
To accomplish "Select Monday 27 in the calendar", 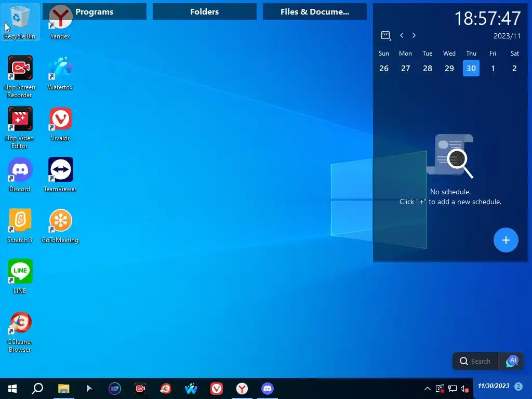I will 405,68.
